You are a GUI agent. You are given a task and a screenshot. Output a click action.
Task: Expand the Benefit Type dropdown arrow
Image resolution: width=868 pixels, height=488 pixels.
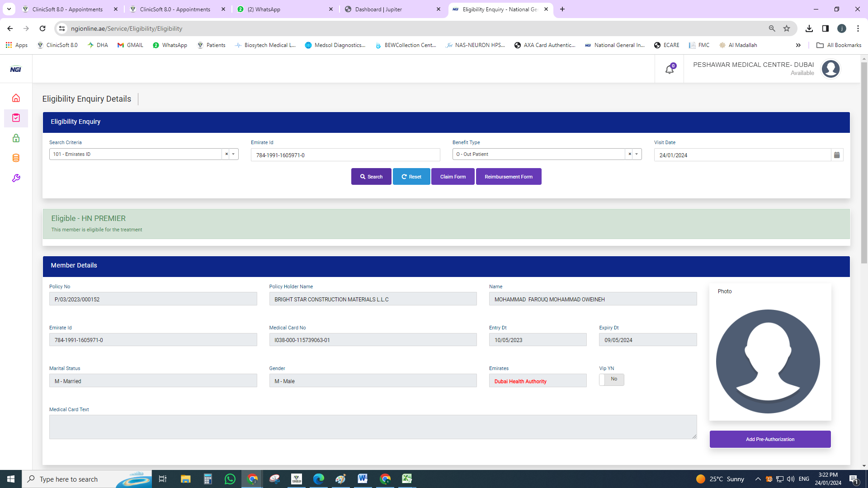pos(637,154)
